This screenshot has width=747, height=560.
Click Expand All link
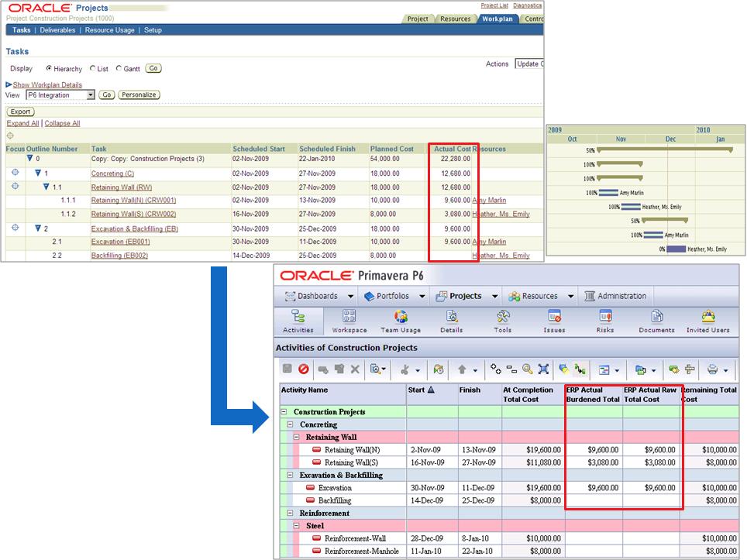(22, 123)
